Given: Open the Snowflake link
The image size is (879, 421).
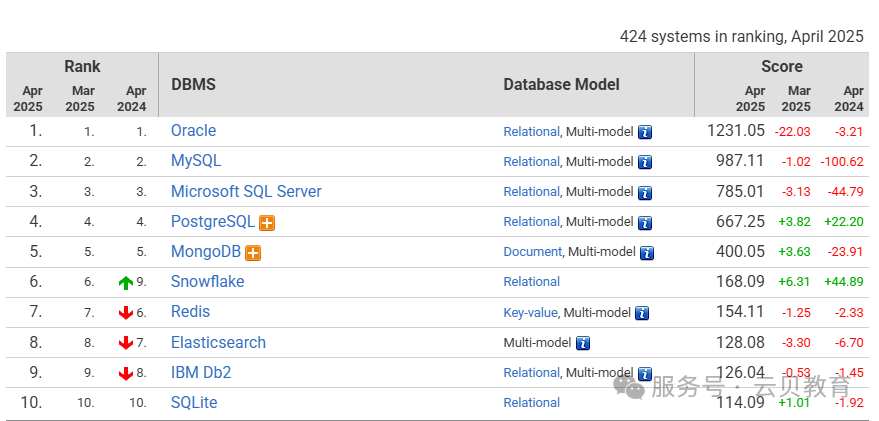Looking at the screenshot, I should tap(207, 281).
